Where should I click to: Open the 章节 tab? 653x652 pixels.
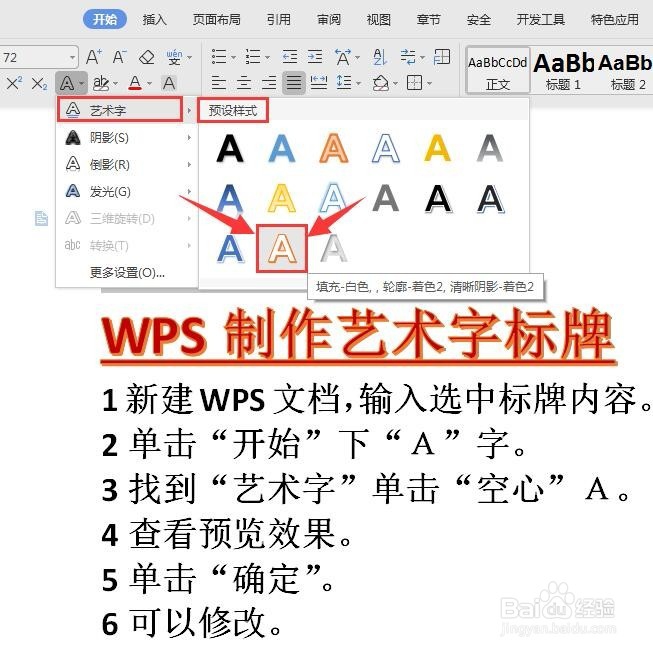429,20
